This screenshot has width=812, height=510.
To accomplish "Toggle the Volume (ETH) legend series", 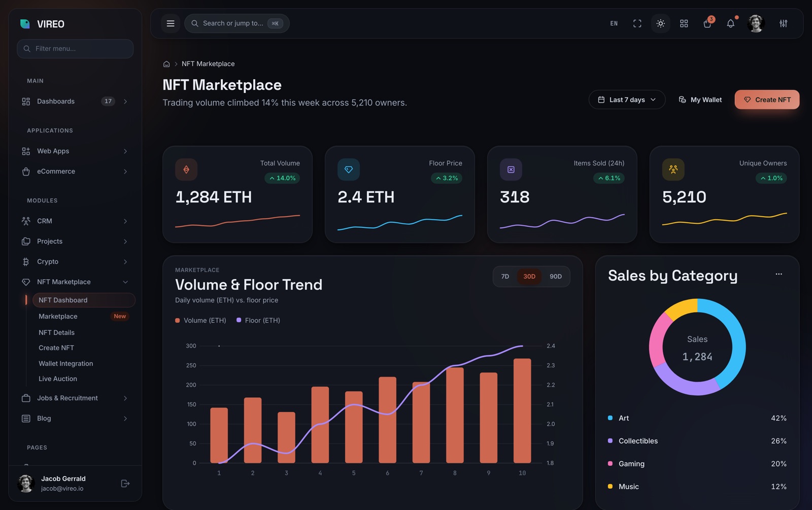I will pos(200,320).
